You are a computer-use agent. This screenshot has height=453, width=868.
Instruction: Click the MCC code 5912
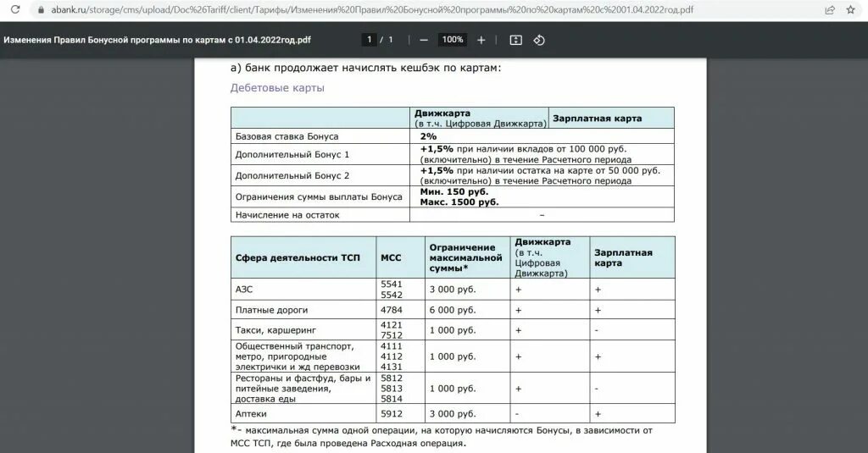(x=392, y=414)
